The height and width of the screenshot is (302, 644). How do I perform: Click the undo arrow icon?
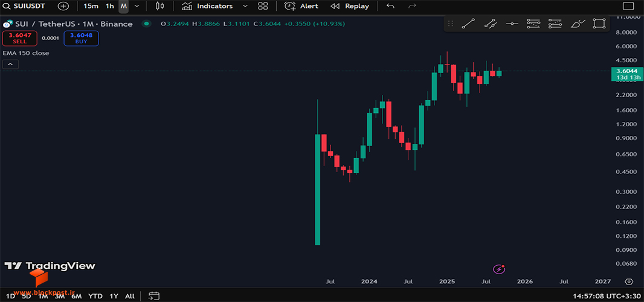391,6
